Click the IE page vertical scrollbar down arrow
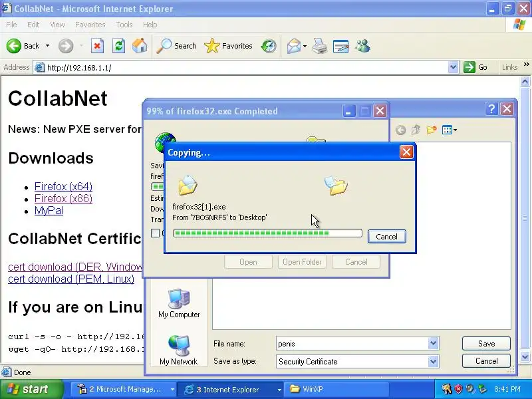 [525, 356]
